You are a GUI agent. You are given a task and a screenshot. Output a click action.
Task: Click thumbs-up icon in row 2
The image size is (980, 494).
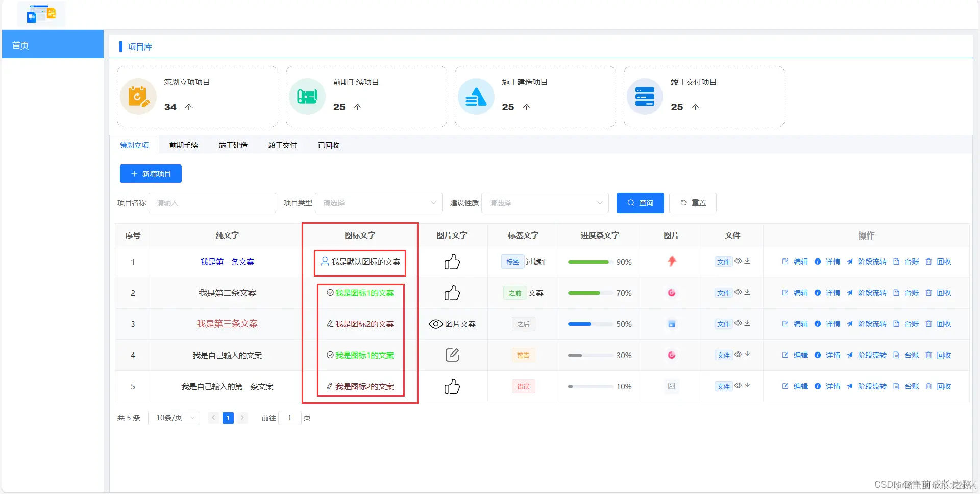pos(452,293)
